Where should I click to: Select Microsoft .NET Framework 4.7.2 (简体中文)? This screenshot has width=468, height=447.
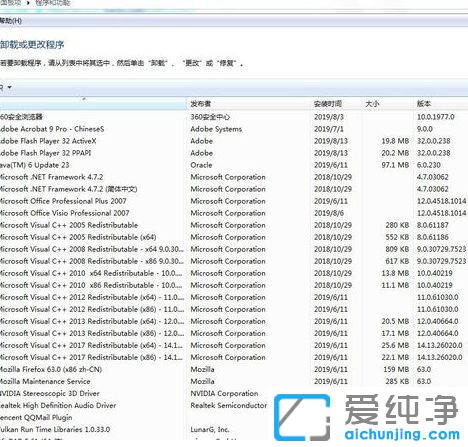coord(69,189)
